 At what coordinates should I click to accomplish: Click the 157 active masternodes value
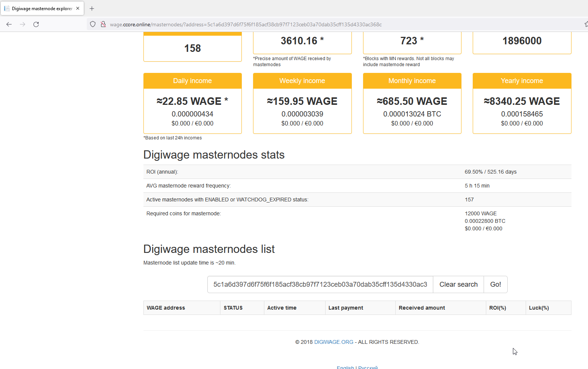(x=469, y=200)
